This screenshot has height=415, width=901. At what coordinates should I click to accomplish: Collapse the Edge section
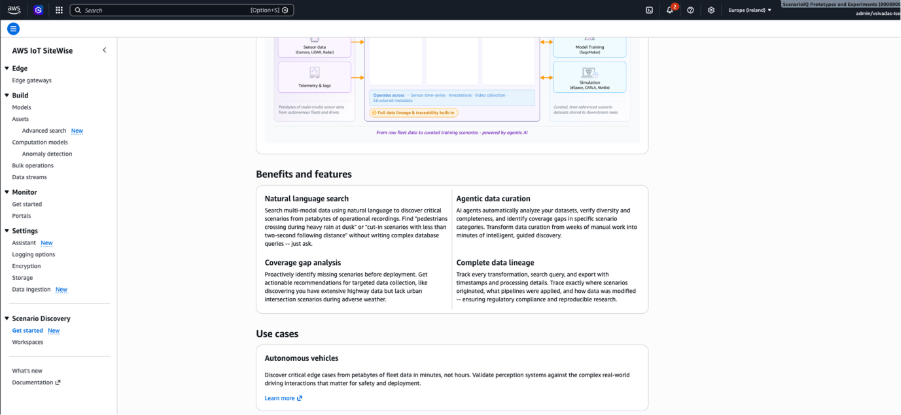7,68
